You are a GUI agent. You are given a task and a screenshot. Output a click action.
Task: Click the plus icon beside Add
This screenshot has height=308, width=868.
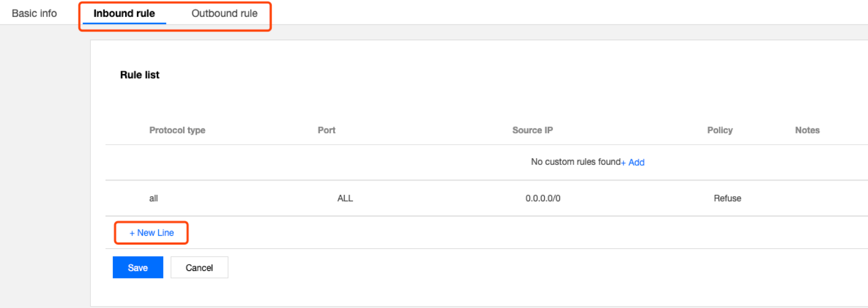pyautogui.click(x=624, y=163)
